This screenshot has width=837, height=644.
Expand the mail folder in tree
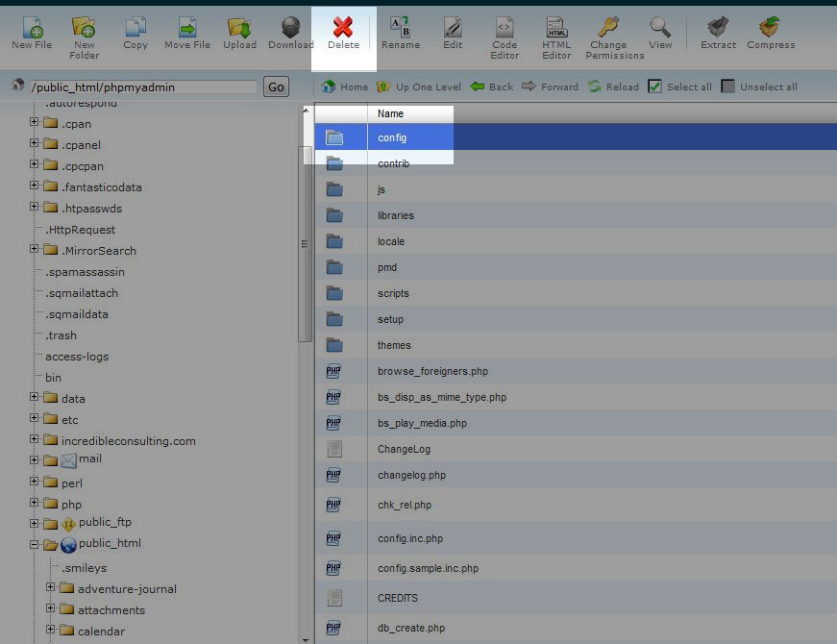coord(35,460)
